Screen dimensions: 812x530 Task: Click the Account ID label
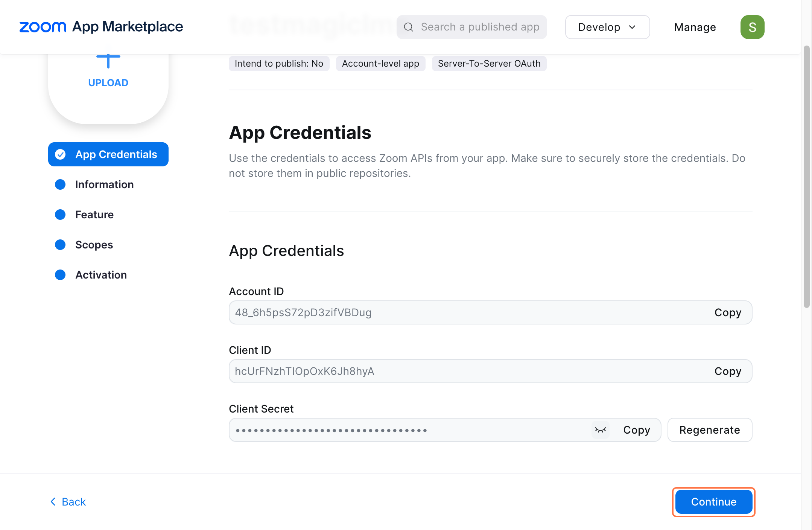click(x=256, y=291)
